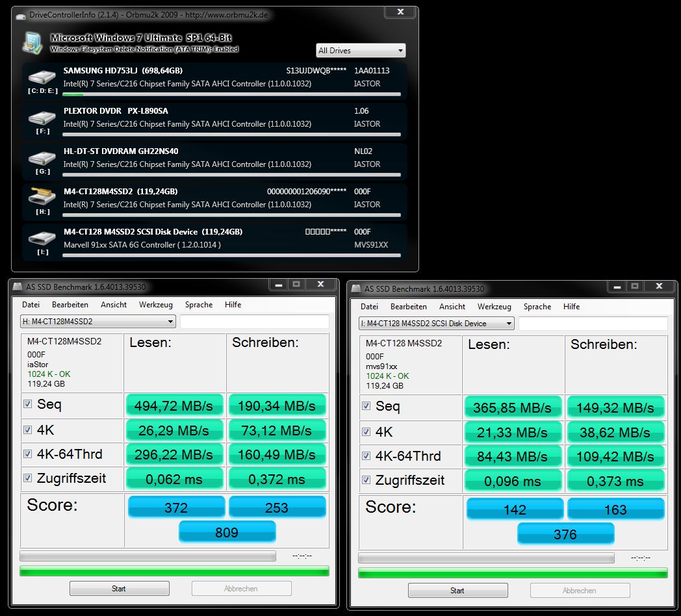Click the 0,062 ms access time value

coord(174,478)
